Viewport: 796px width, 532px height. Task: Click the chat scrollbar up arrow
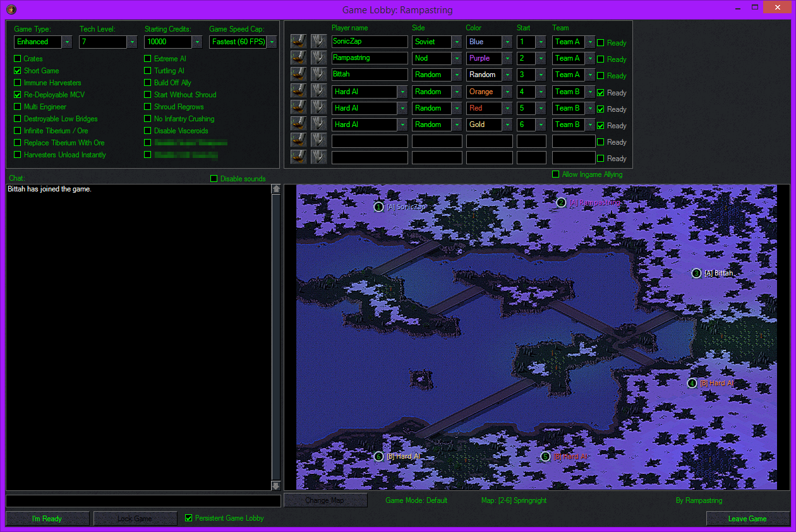click(276, 189)
